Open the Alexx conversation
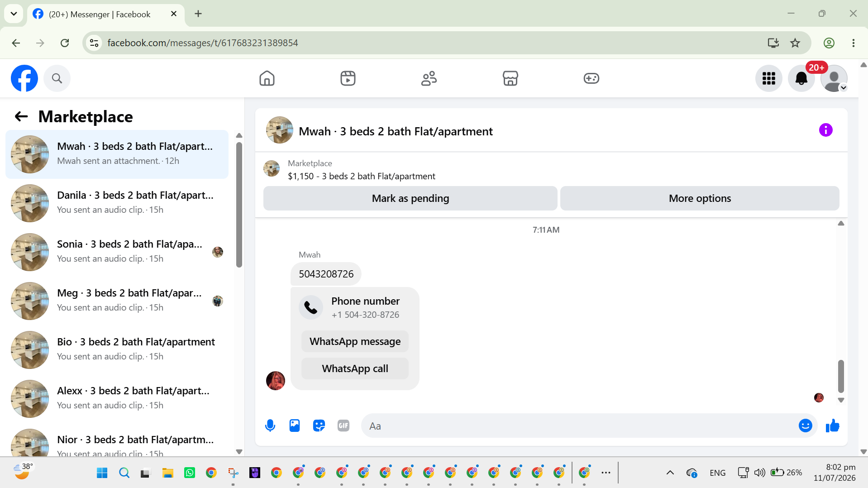This screenshot has width=868, height=488. (x=117, y=399)
